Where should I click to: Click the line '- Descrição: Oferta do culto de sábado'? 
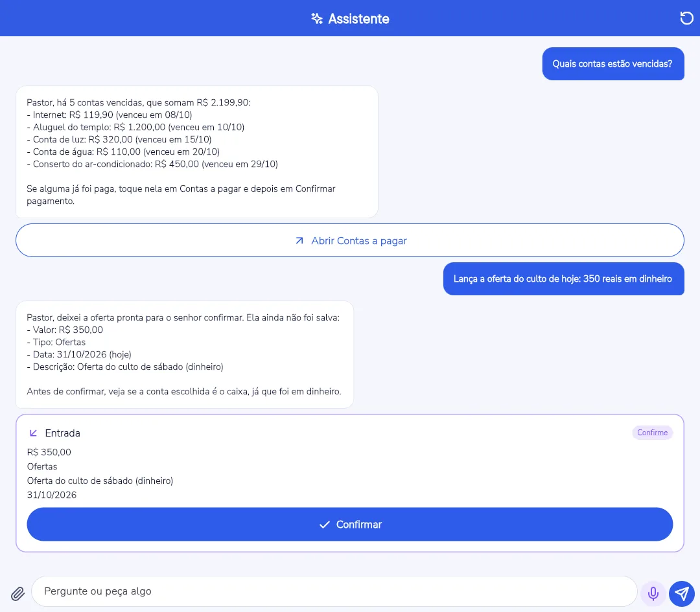[x=125, y=367]
